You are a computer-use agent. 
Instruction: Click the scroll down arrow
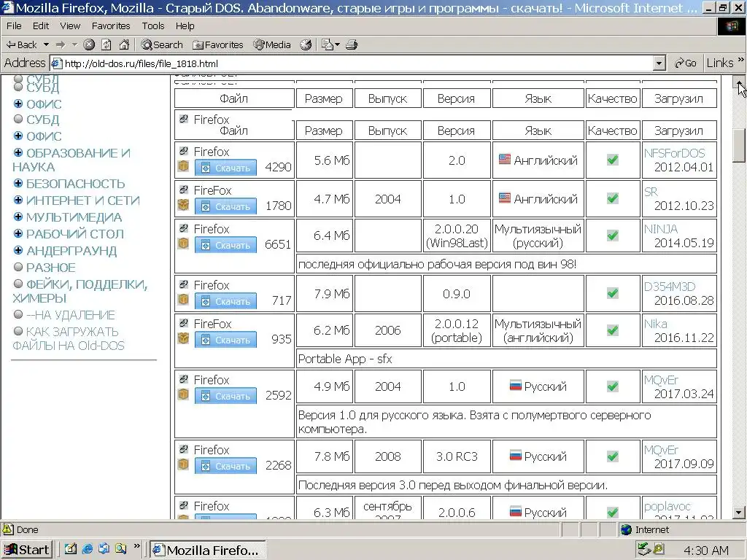click(739, 513)
